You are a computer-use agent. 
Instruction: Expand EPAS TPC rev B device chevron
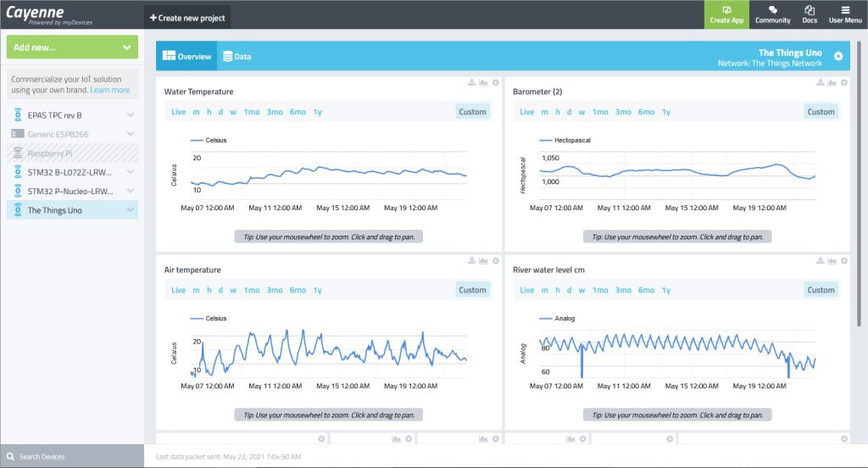click(x=131, y=114)
